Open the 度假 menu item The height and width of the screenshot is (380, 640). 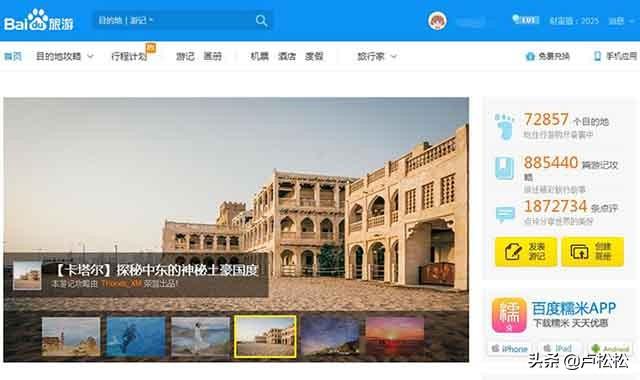314,56
